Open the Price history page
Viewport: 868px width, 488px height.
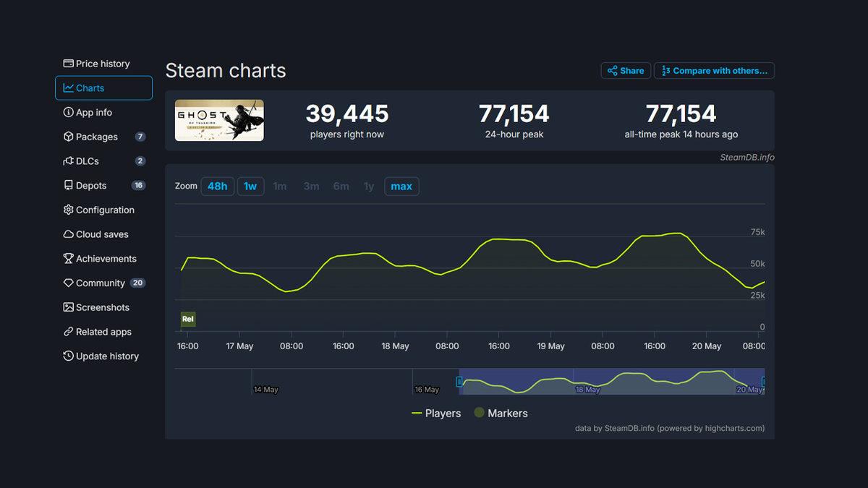[102, 63]
